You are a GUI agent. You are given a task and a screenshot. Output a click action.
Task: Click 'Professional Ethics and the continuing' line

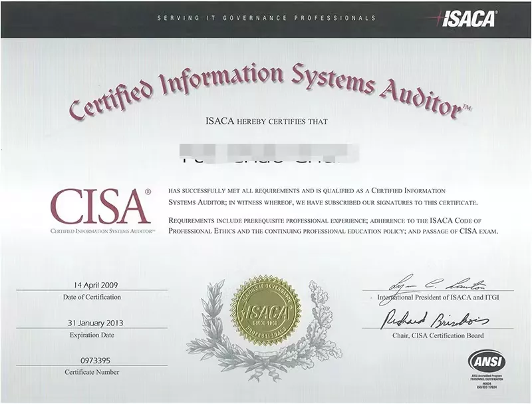(333, 231)
